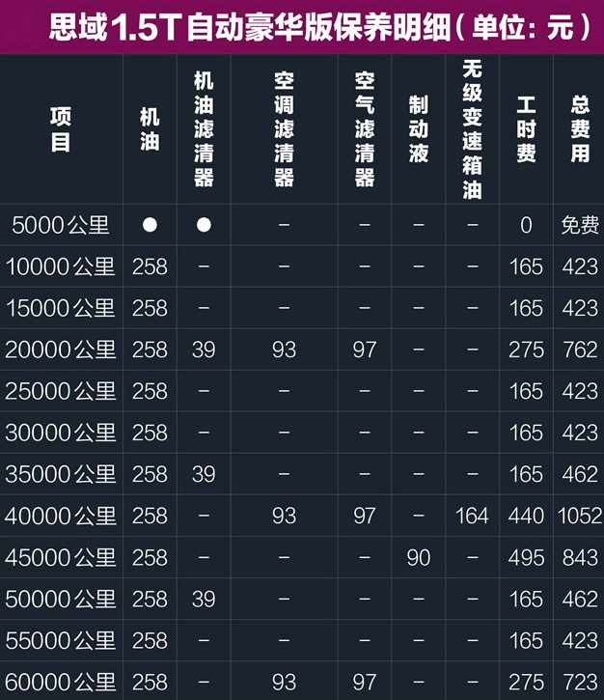Screen dimensions: 604x700
Task: Click the 机油 column header
Action: (150, 129)
